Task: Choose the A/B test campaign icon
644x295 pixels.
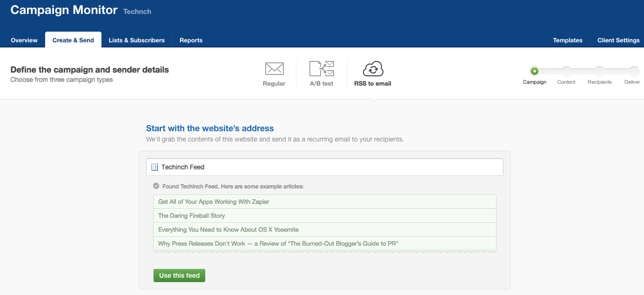Action: [322, 69]
